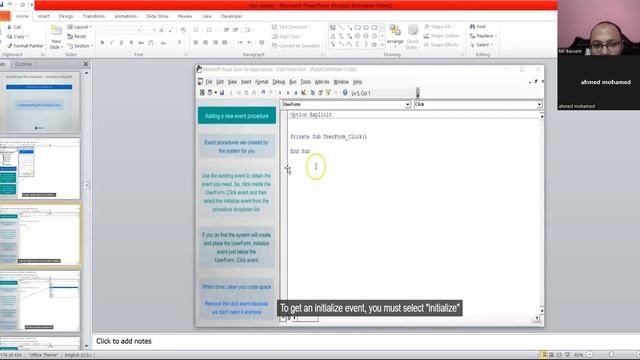
Task: Click the Bullets list button
Action: click(197, 30)
